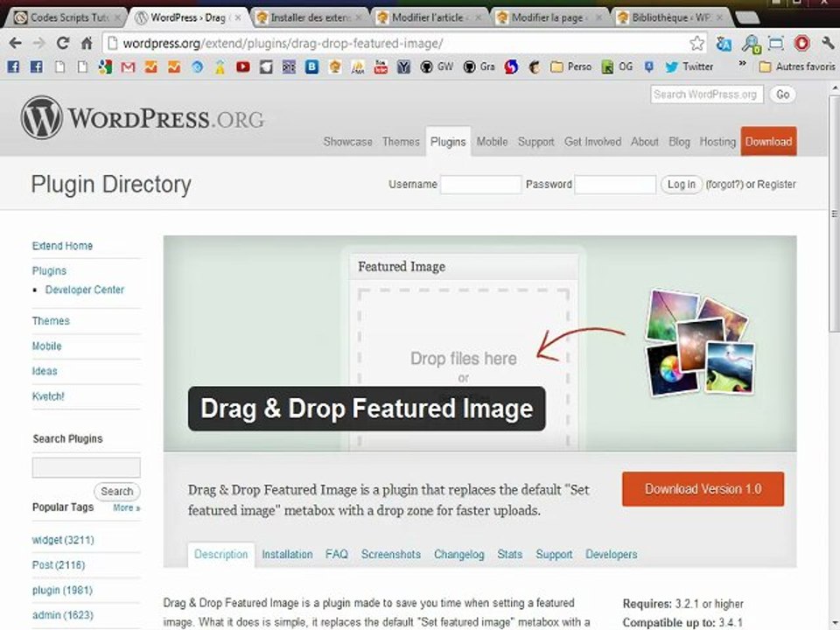The height and width of the screenshot is (630, 840).
Task: Open the Autres favoris folder
Action: (797, 66)
